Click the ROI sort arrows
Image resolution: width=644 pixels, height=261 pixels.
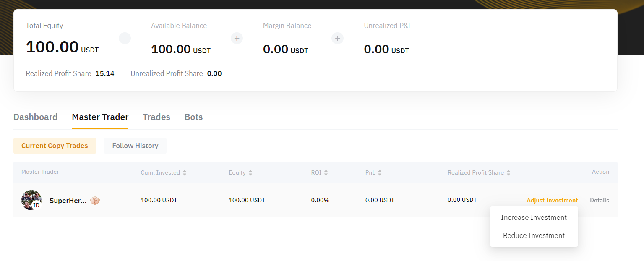[326, 172]
